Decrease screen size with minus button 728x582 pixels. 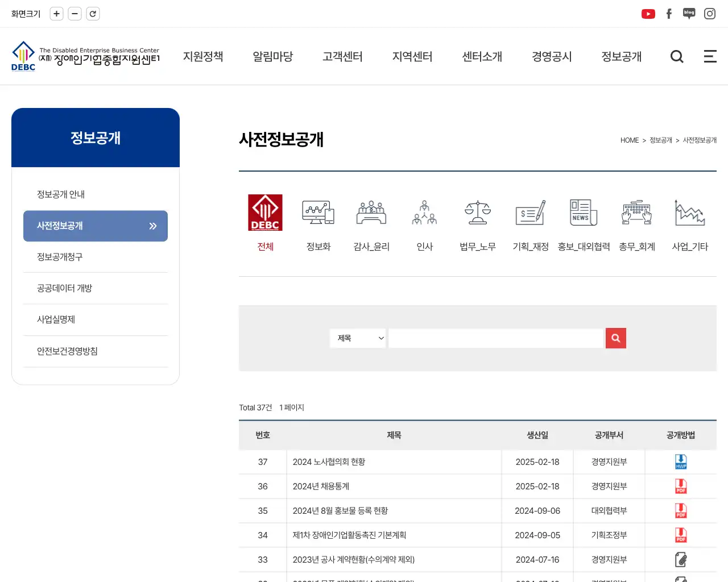[75, 14]
